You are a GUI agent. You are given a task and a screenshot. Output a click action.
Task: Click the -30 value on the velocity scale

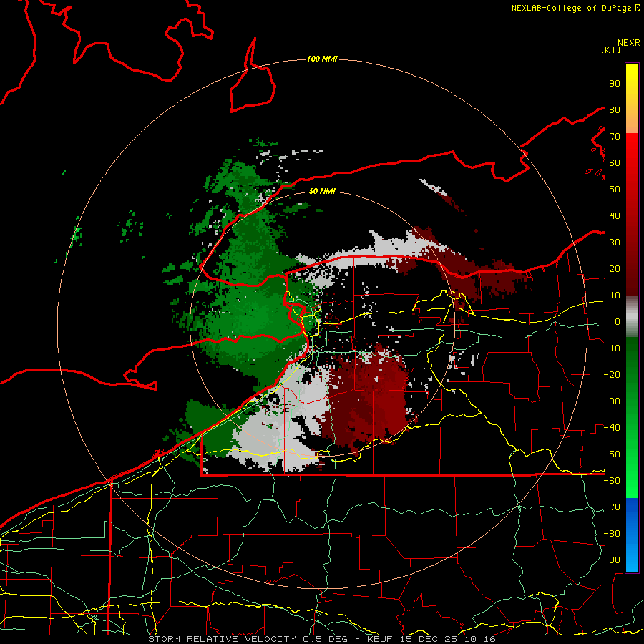(612, 401)
